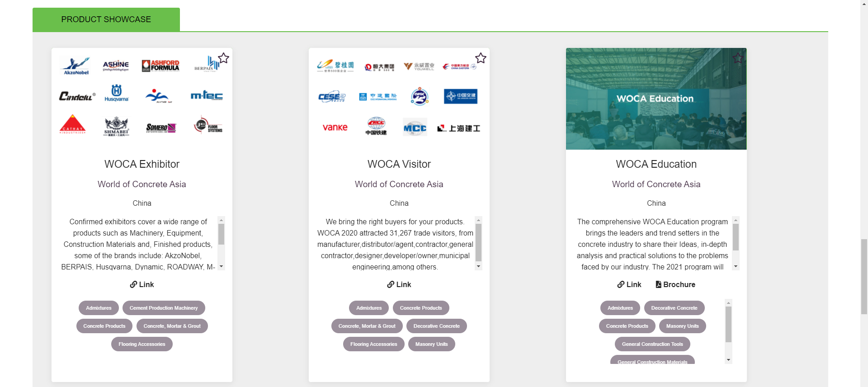Select Concrete Products tag in Exhibitor card
The image size is (868, 387).
(104, 326)
